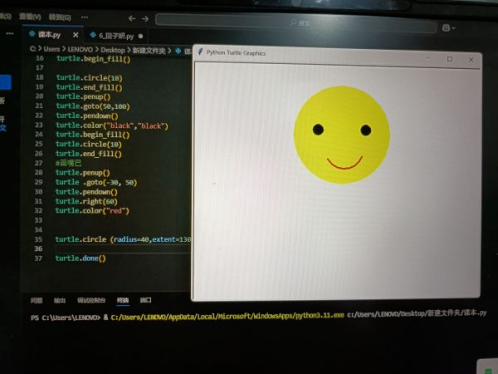
Task: Click the top command center search box
Action: coord(296,23)
